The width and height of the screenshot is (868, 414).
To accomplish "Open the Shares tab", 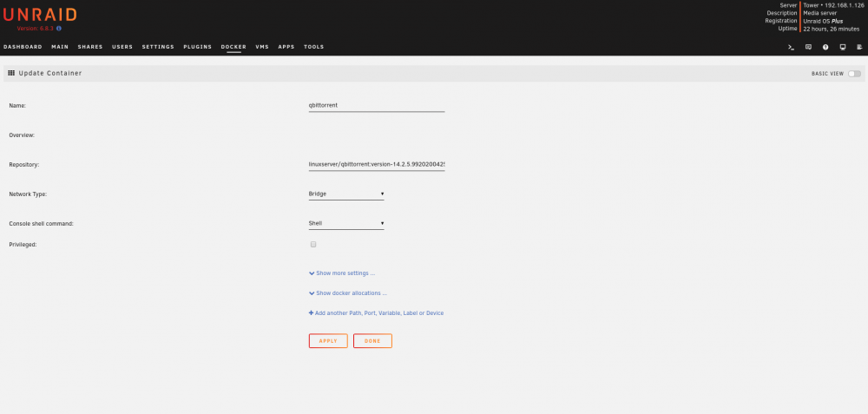I will pos(90,47).
